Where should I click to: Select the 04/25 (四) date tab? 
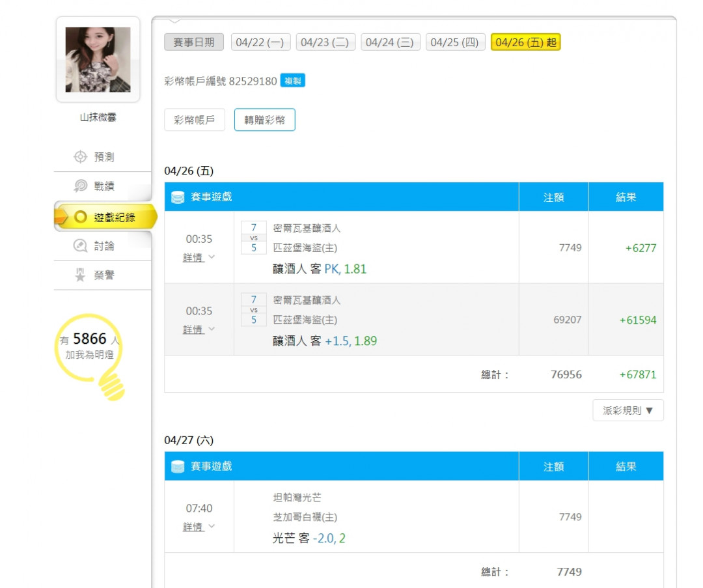tap(455, 42)
